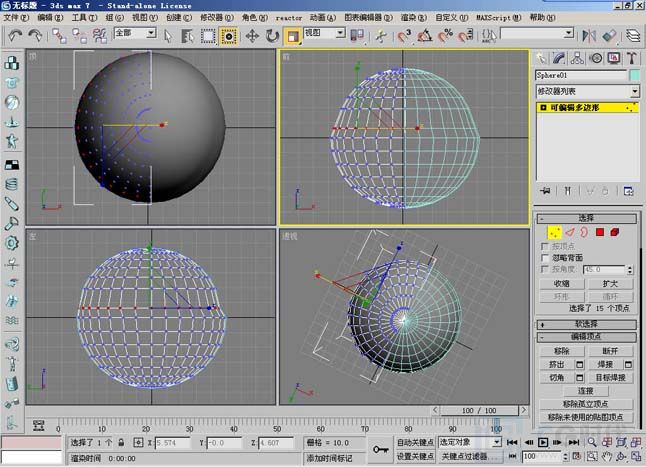Open the MAXScript menu
646x468 pixels.
point(499,18)
